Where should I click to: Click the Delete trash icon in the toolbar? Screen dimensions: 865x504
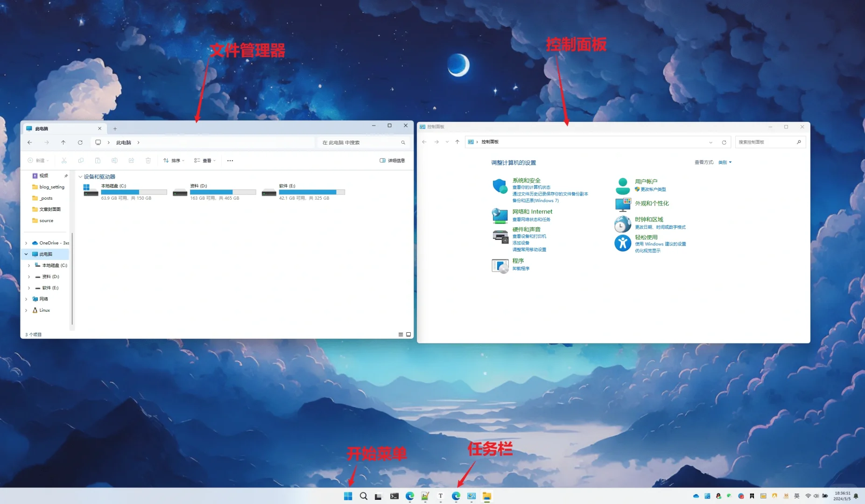coord(148,161)
